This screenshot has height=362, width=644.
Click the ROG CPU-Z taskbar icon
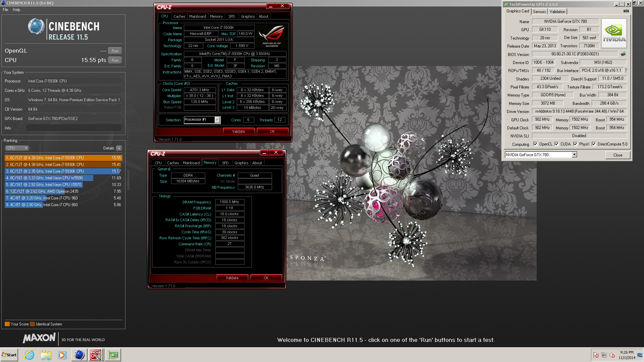[96, 355]
